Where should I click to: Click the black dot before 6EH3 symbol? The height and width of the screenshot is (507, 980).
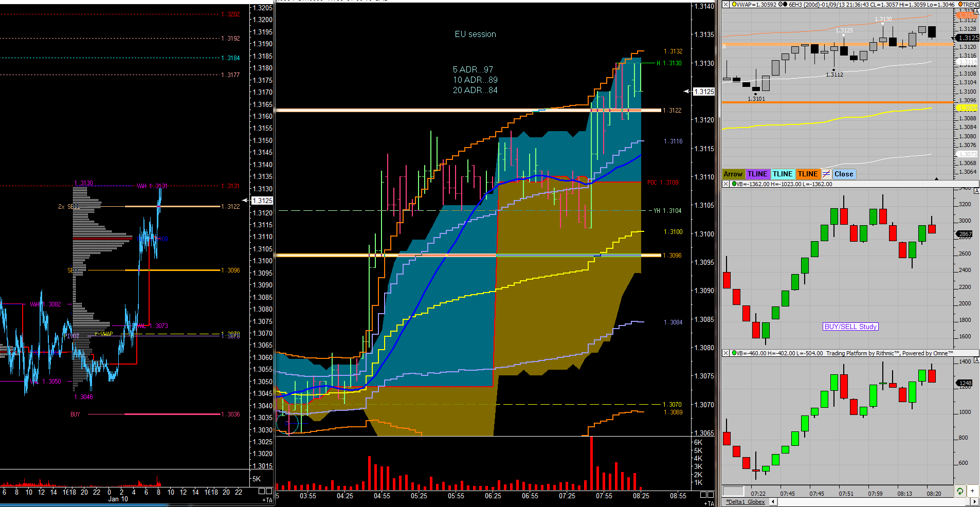click(x=785, y=5)
